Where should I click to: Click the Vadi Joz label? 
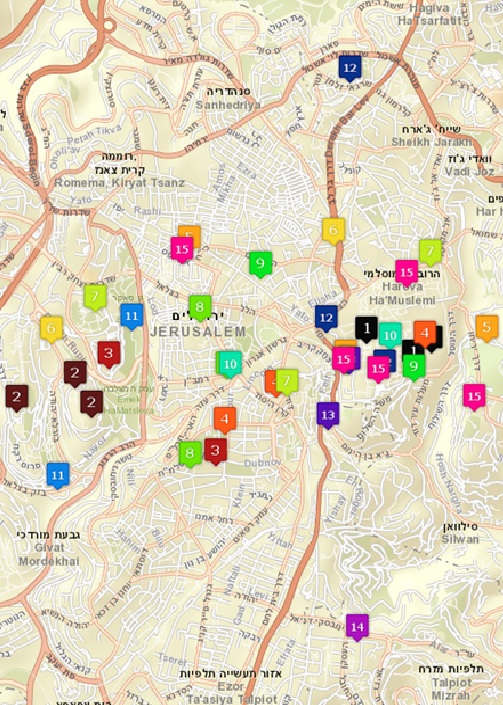(x=469, y=171)
